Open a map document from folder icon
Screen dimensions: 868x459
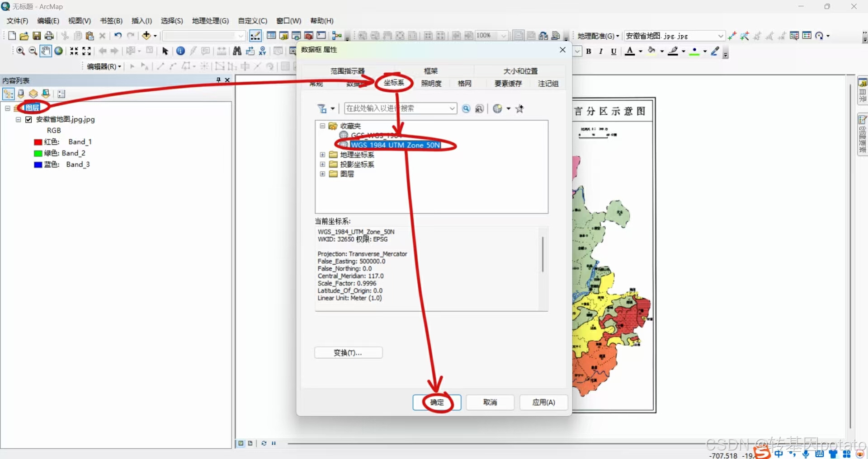coord(24,36)
